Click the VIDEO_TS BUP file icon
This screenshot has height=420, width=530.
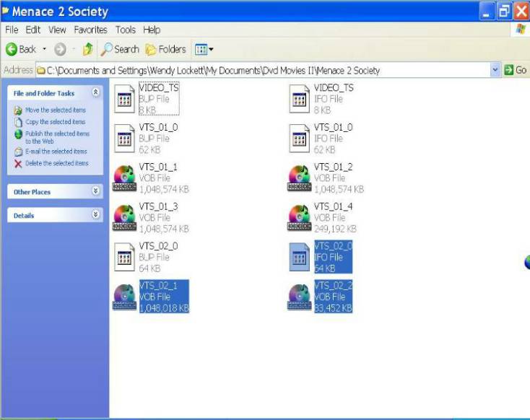[x=125, y=99]
